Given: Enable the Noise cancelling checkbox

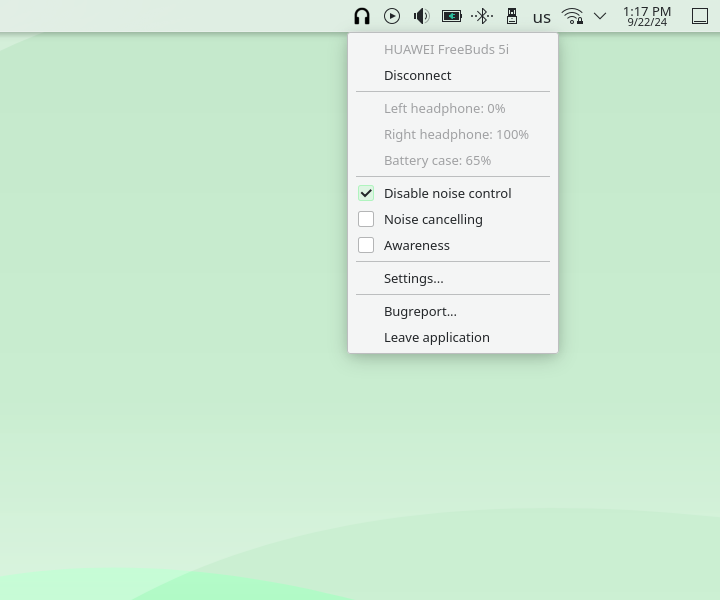Looking at the screenshot, I should [x=366, y=219].
